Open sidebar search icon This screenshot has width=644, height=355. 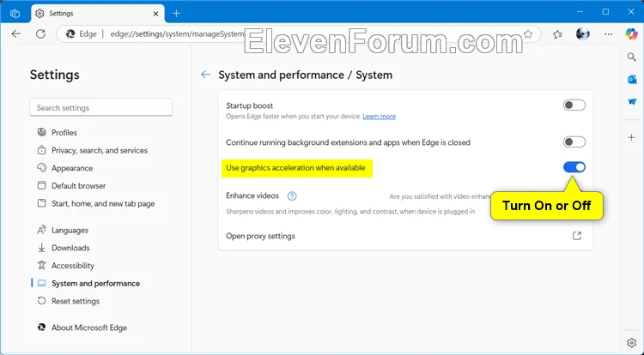click(x=632, y=57)
